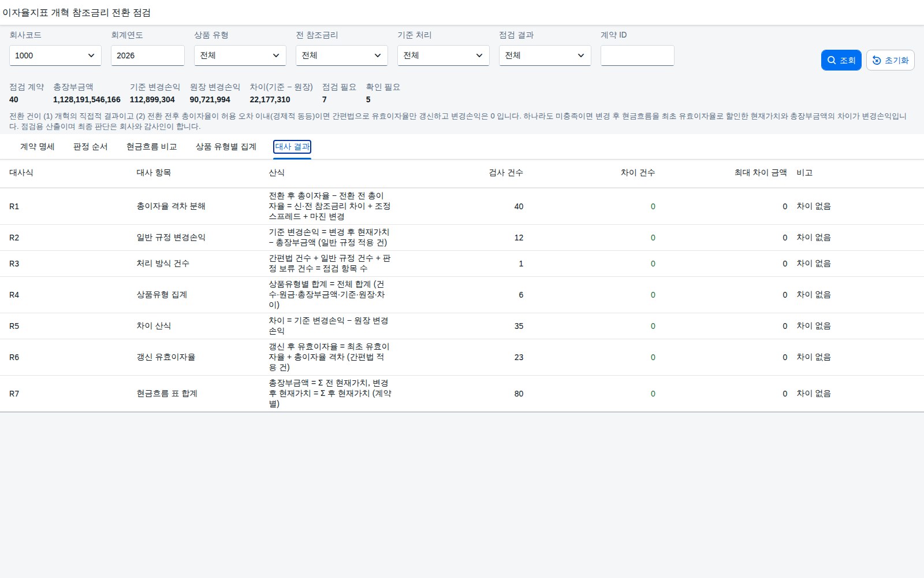
Task: Click 차이 value 22,177,310
Action: 270,99
